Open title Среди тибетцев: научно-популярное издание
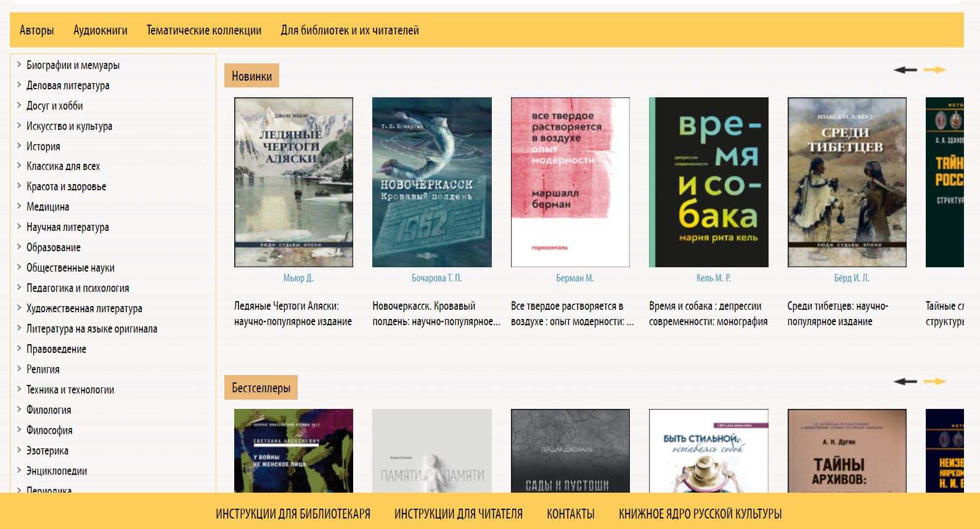 click(x=838, y=314)
